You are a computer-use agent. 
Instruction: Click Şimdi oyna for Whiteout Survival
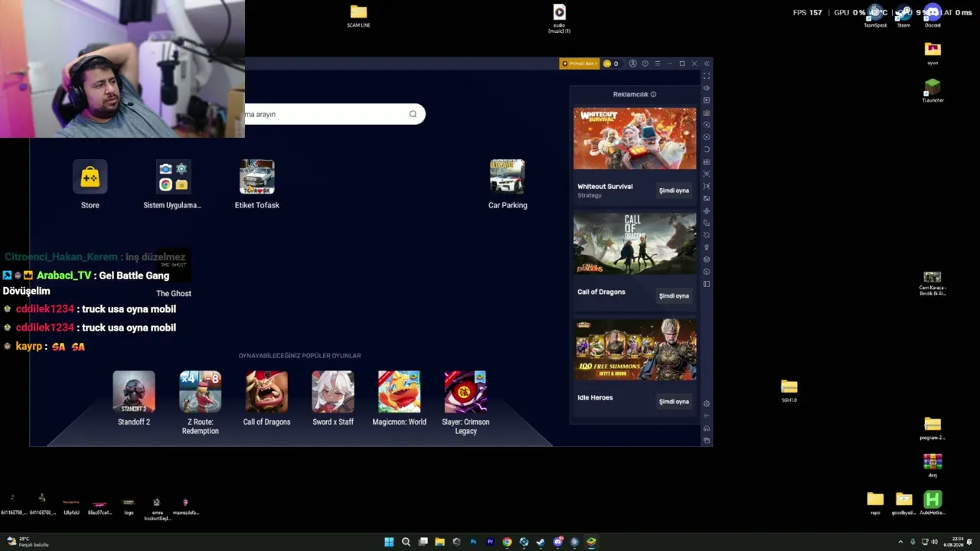click(x=674, y=191)
